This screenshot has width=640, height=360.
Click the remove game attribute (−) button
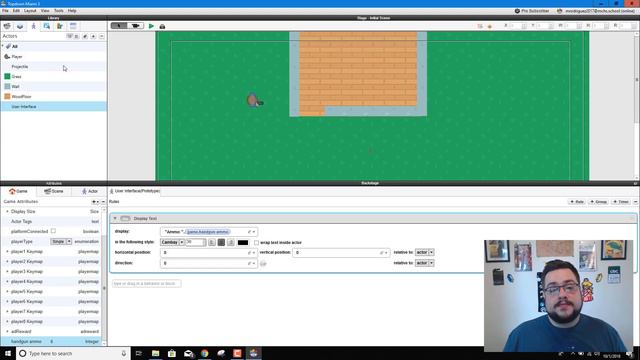(103, 202)
